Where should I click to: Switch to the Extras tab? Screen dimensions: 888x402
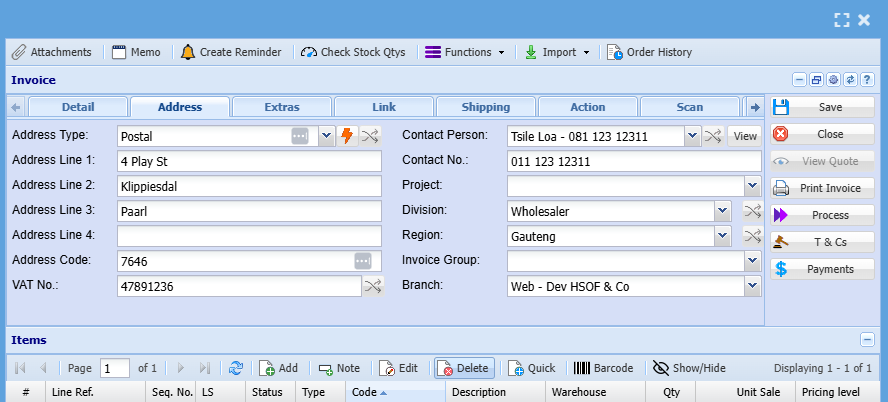point(281,107)
